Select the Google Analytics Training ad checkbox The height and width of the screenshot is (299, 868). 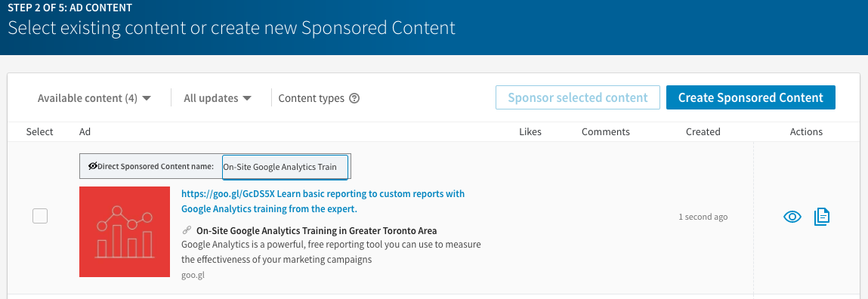(x=40, y=216)
